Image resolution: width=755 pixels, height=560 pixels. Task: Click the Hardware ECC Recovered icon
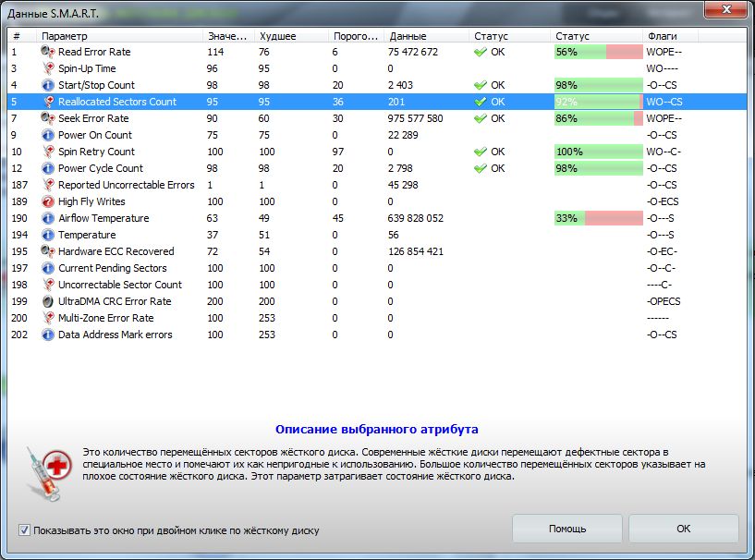48,251
